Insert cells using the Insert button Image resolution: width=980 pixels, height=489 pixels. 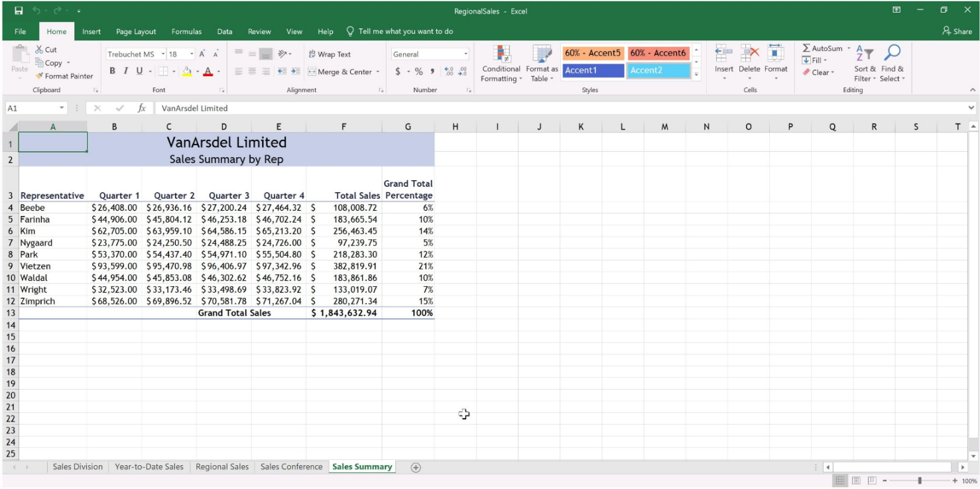point(724,62)
